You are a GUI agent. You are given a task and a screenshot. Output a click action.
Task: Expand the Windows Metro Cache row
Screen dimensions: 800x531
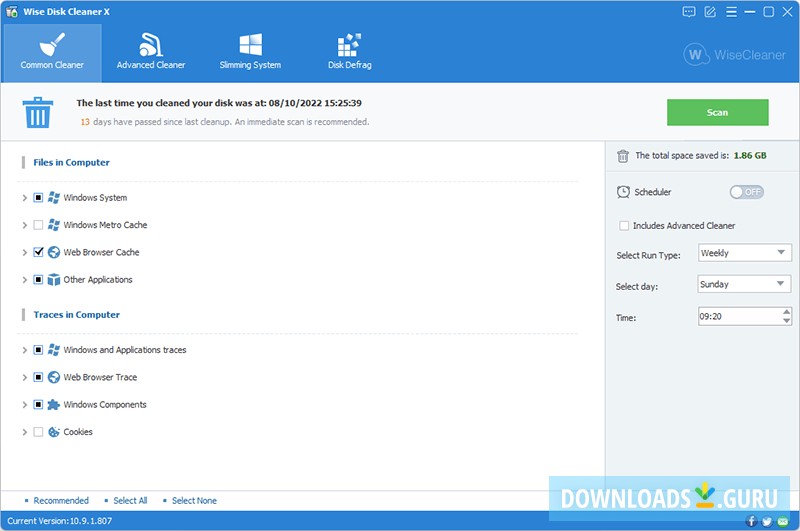point(24,225)
